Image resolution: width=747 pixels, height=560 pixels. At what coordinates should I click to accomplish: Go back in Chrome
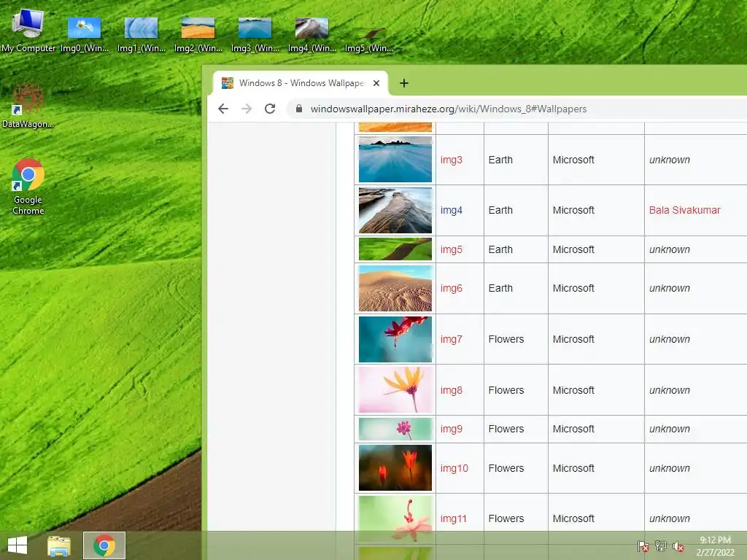click(223, 109)
